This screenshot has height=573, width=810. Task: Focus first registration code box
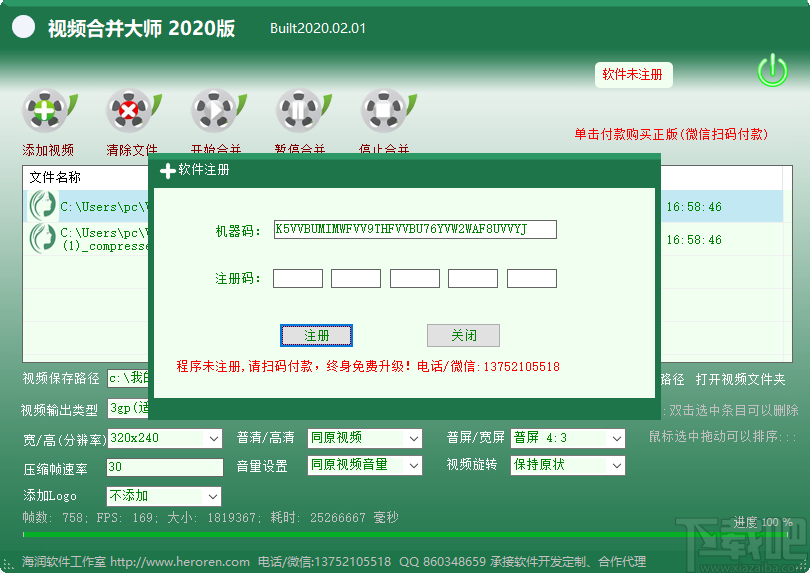tap(298, 278)
